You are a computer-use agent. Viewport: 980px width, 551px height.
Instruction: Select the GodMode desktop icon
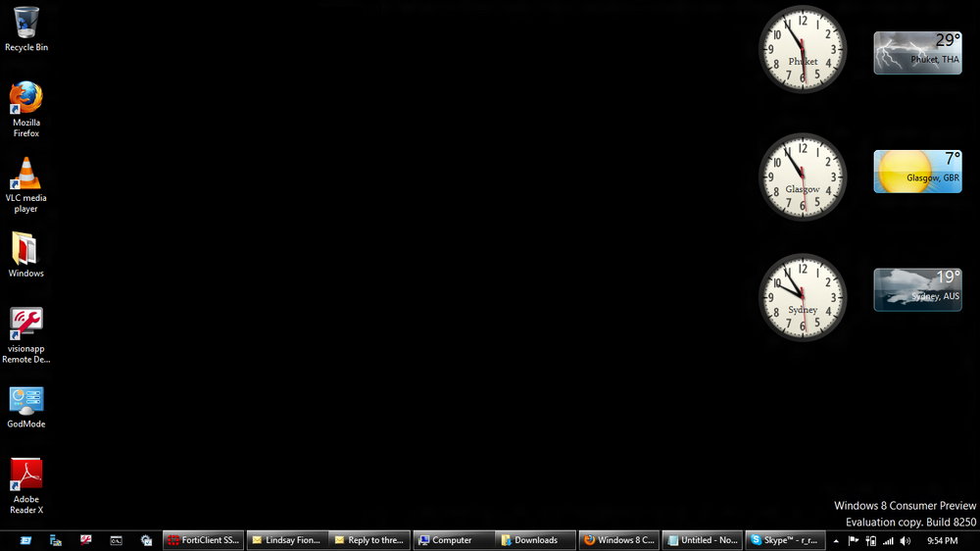tap(26, 407)
